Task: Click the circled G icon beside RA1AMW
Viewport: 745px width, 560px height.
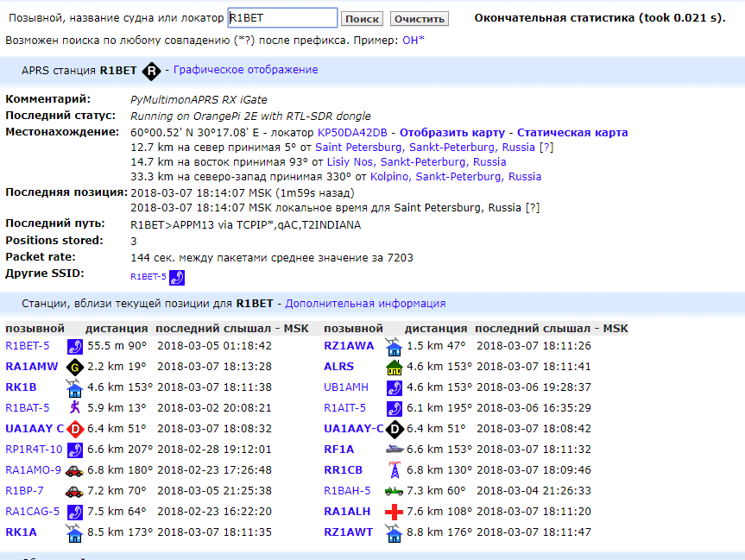Action: click(x=75, y=367)
